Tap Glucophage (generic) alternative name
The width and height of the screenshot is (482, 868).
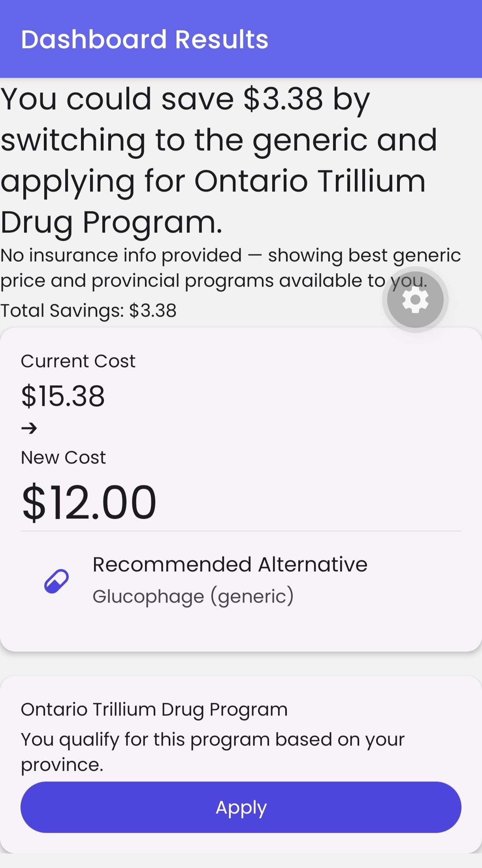(x=193, y=596)
